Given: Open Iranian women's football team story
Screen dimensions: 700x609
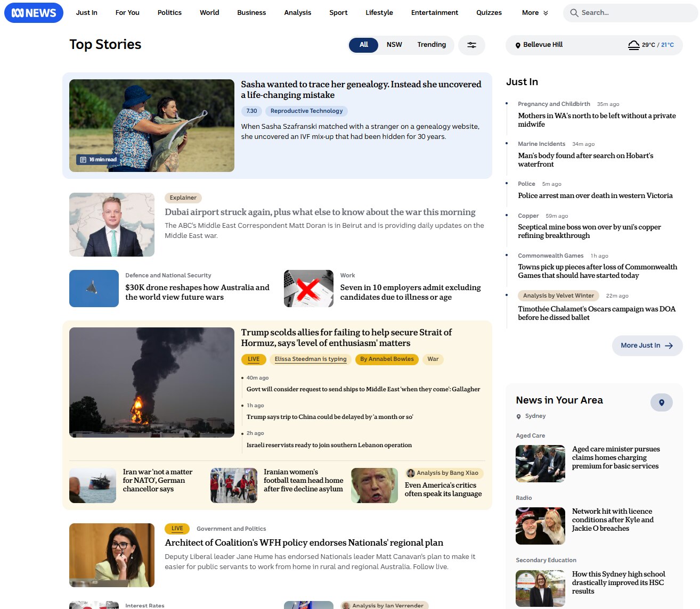Looking at the screenshot, I should 303,481.
